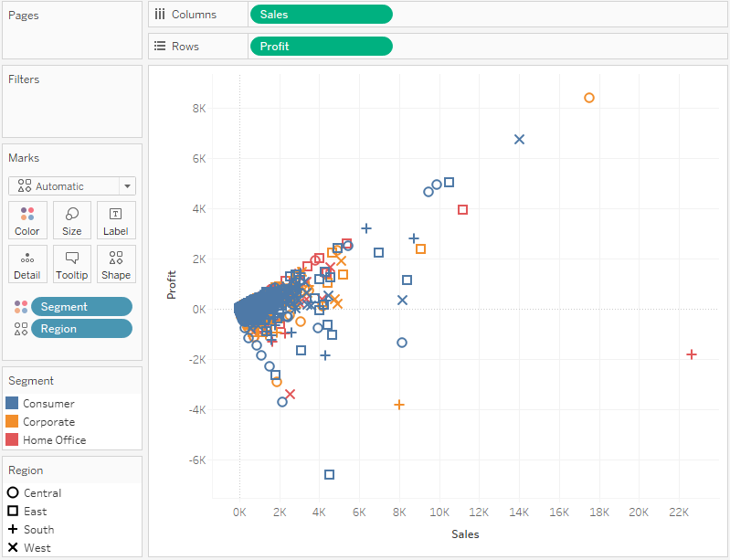Highlight Home Office legend entry
Screen dimensions: 730x560
[54, 440]
